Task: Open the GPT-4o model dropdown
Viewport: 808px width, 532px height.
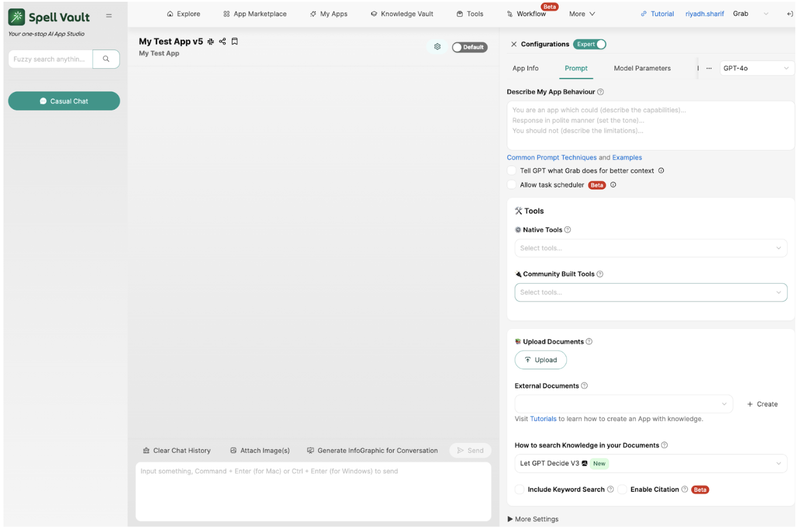Action: (x=755, y=68)
